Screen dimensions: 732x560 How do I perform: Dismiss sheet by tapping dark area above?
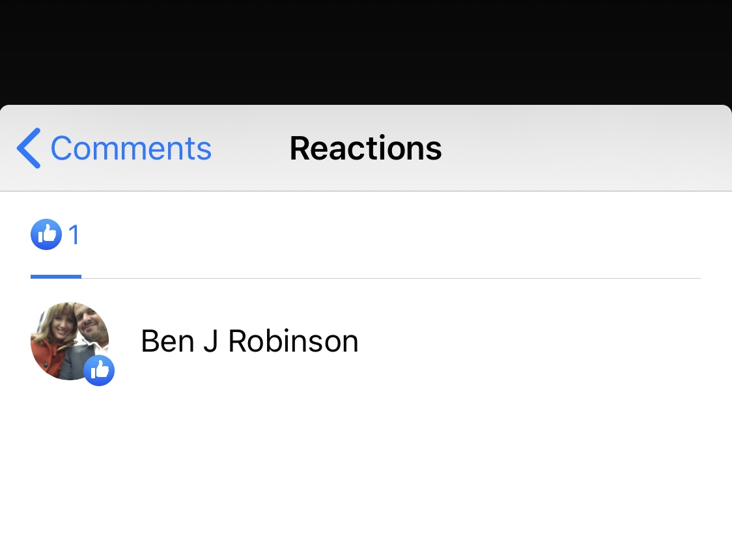tap(366, 51)
